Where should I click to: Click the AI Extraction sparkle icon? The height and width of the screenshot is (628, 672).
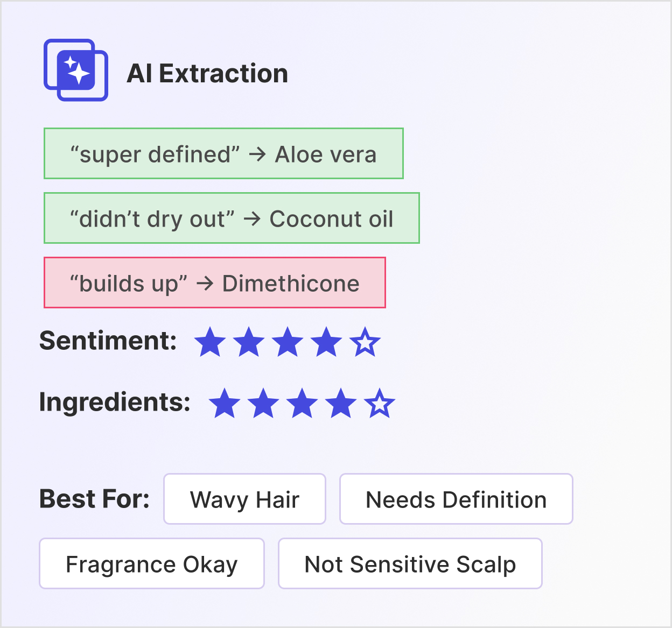pos(76,70)
